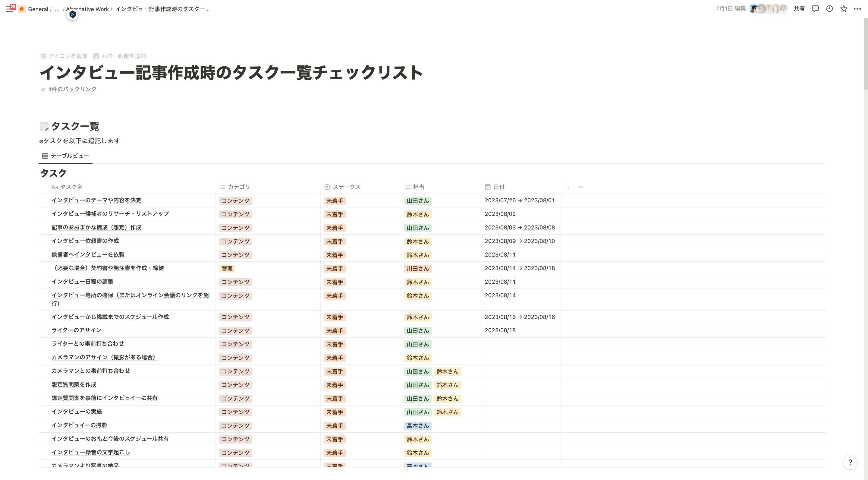Open table column options ellipsis
Image resolution: width=868 pixels, height=480 pixels.
(x=581, y=187)
